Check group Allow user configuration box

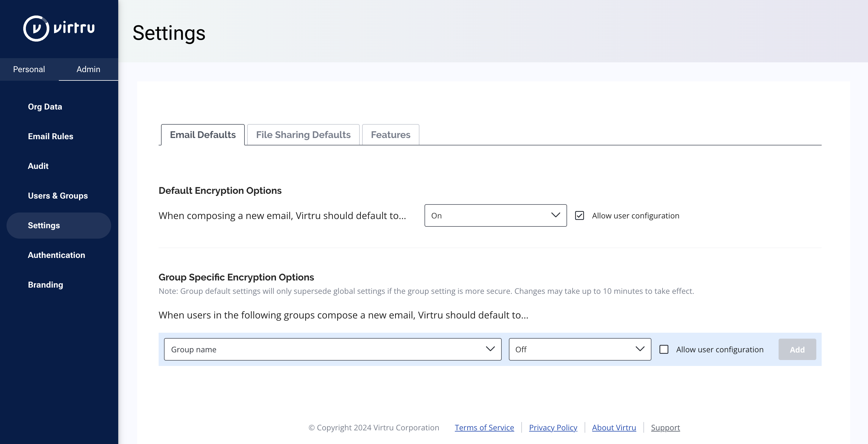[663, 349]
